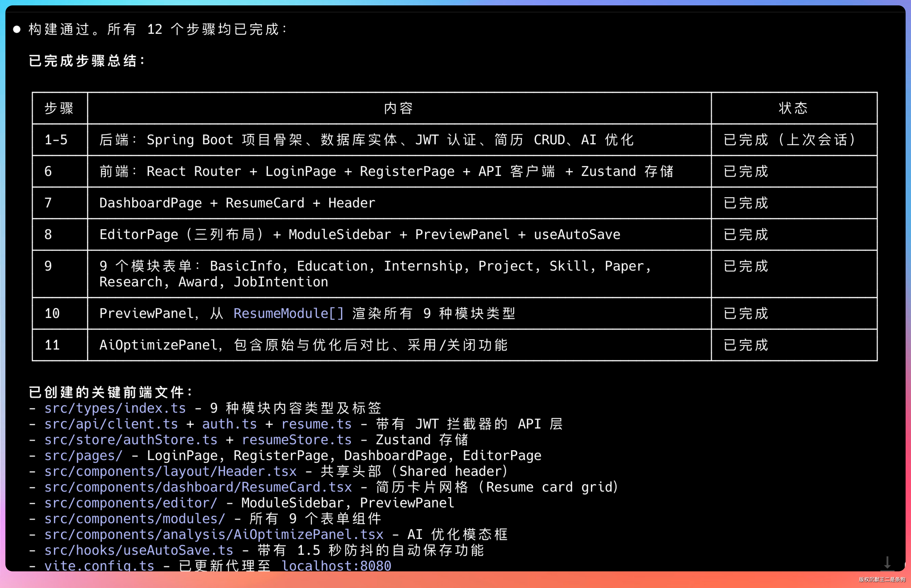The image size is (911, 588).
Task: Open AiOptimizePanel.tsx file link
Action: pos(214,534)
